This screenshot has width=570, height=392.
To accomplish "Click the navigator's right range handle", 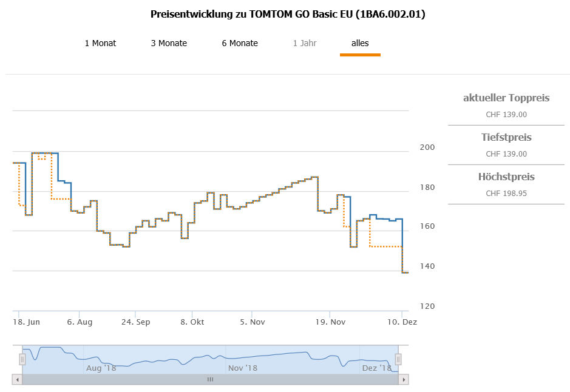I will tap(398, 359).
